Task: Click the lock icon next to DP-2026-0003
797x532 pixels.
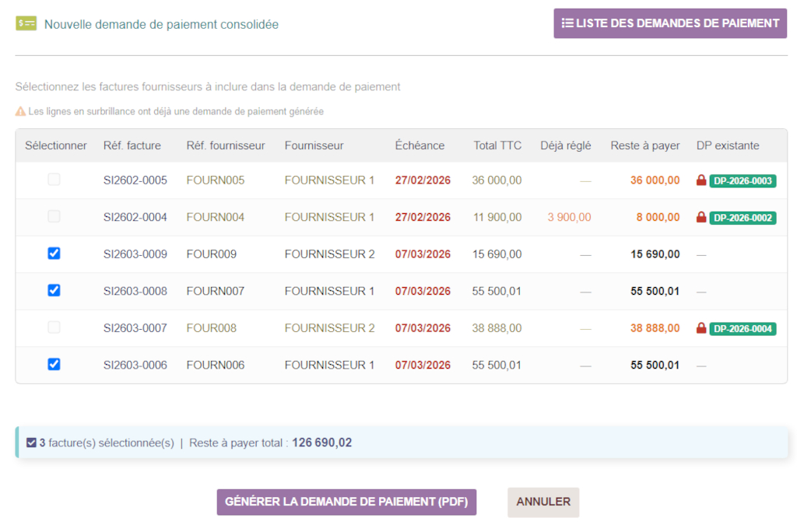Action: coord(701,180)
